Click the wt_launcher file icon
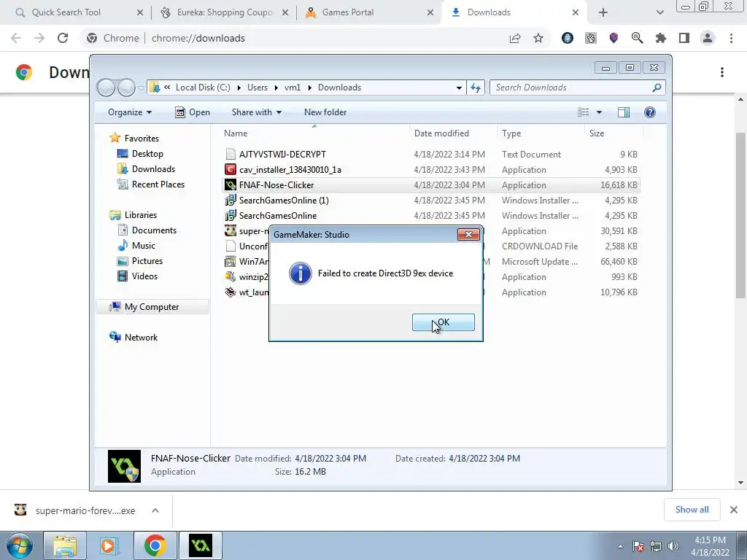The image size is (747, 560). (x=231, y=292)
